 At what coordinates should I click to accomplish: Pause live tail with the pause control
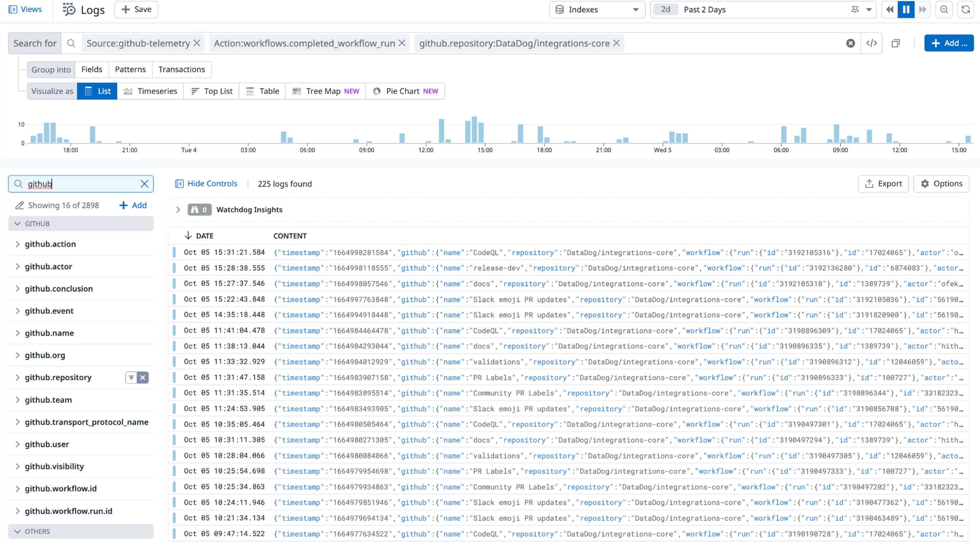point(906,10)
